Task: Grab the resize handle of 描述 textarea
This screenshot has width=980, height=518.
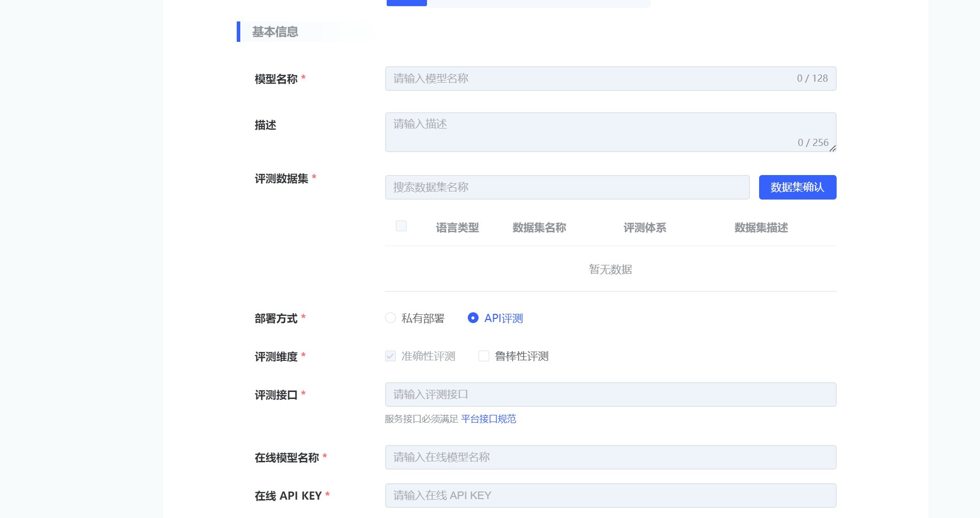Action: coord(833,149)
